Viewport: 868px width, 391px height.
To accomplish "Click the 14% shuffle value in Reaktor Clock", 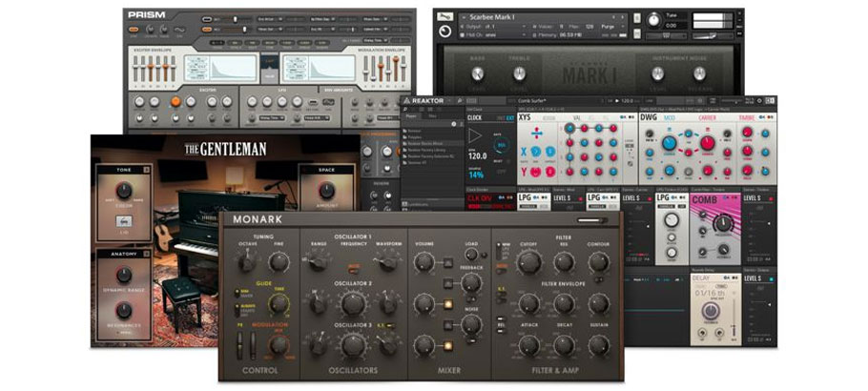I will [x=476, y=175].
